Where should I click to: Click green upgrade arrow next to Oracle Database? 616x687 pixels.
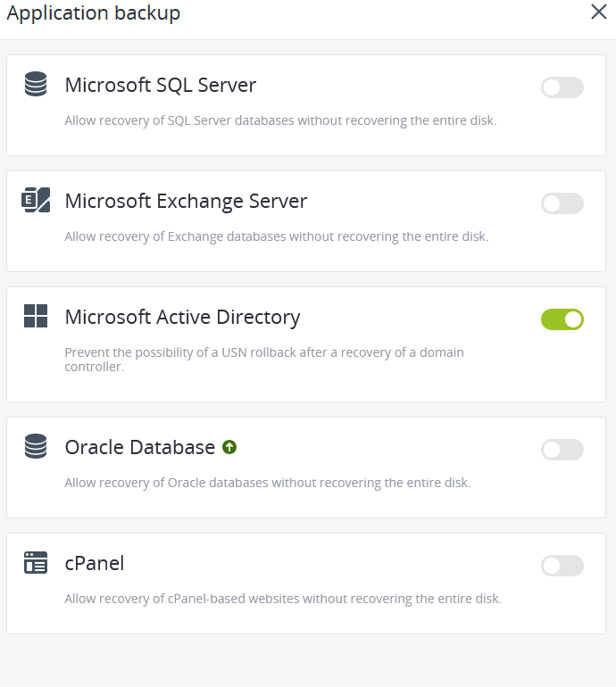pos(229,447)
